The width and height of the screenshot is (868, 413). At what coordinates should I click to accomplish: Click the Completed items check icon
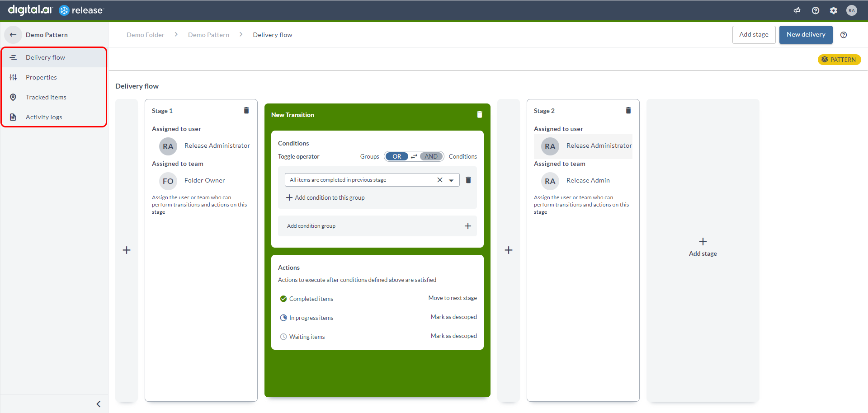[283, 299]
